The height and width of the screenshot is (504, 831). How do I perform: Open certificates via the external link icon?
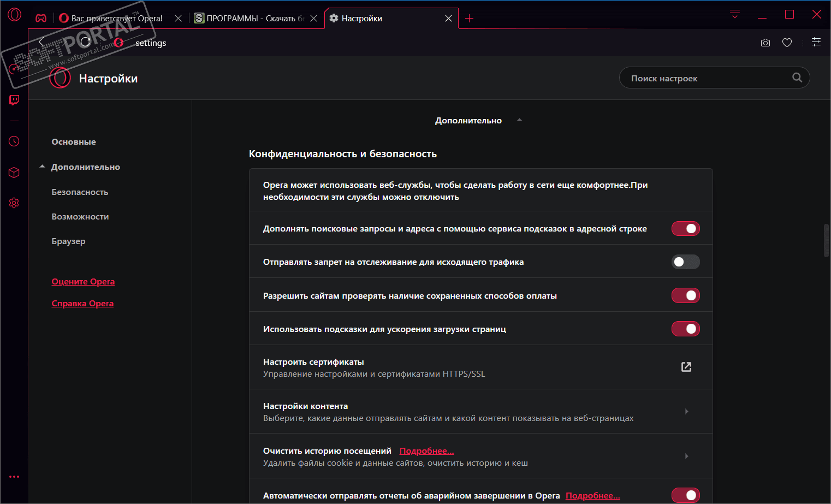pyautogui.click(x=686, y=367)
